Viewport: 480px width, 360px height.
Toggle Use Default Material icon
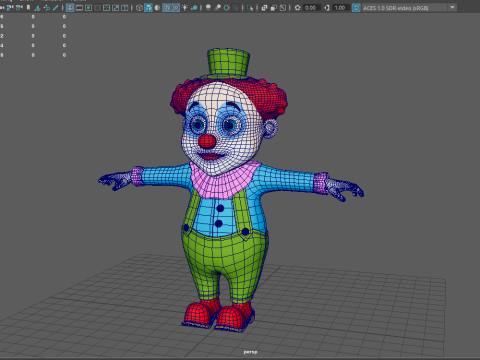pyautogui.click(x=157, y=8)
